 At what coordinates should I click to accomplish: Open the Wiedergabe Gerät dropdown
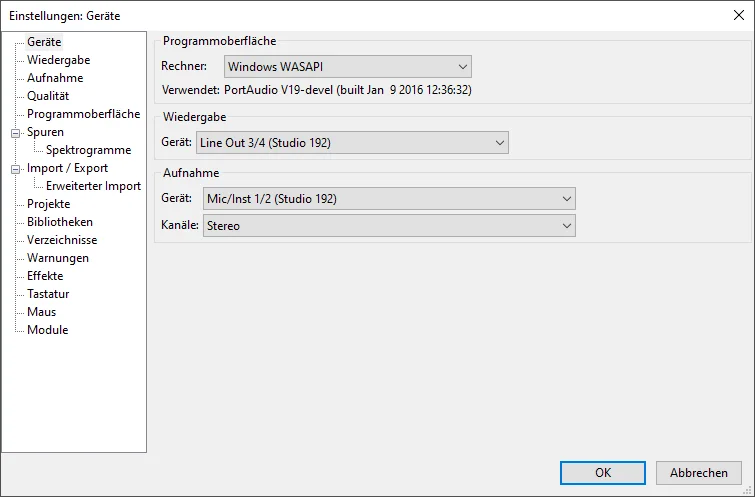[352, 143]
